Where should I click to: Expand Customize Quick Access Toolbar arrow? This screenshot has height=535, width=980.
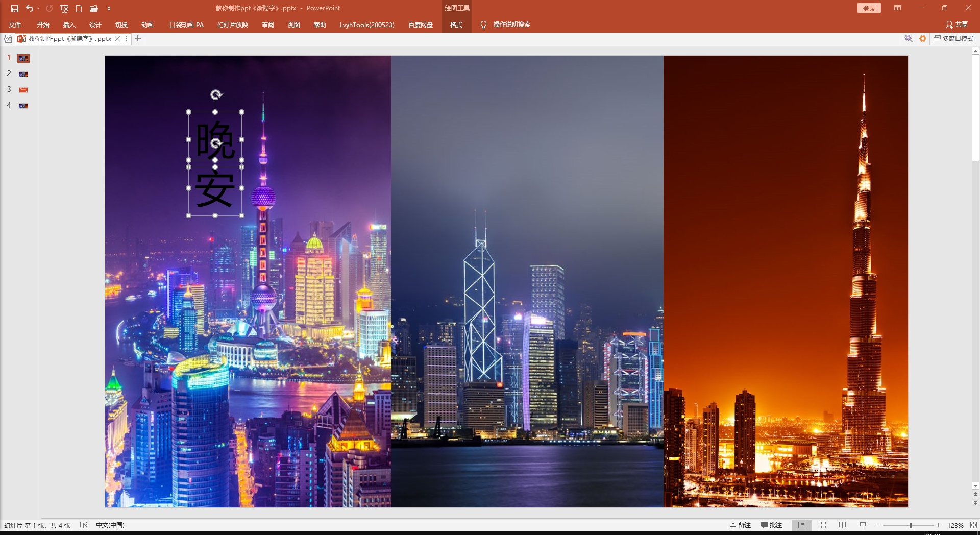tap(109, 9)
